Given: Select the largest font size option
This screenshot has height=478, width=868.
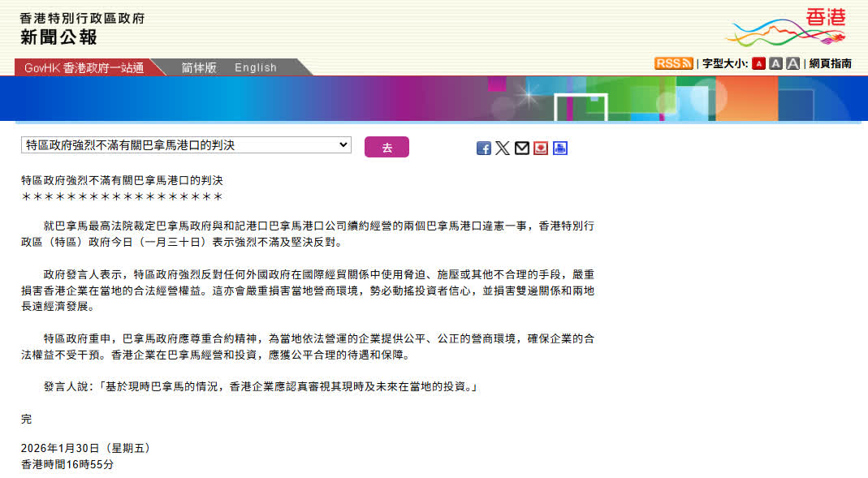Looking at the screenshot, I should tap(792, 63).
